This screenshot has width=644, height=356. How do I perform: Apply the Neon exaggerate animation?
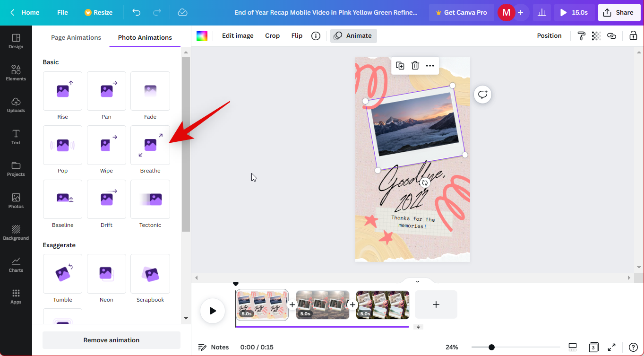coord(106,274)
